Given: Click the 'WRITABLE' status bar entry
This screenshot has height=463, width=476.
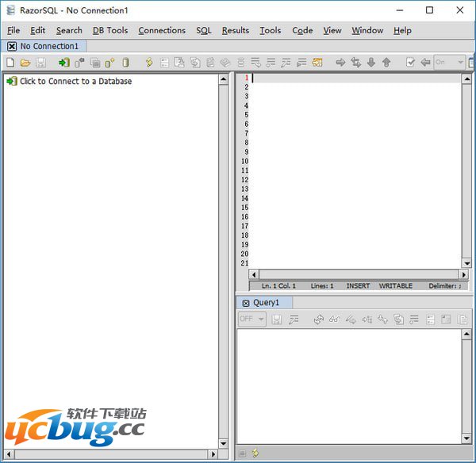Looking at the screenshot, I should click(x=396, y=286).
